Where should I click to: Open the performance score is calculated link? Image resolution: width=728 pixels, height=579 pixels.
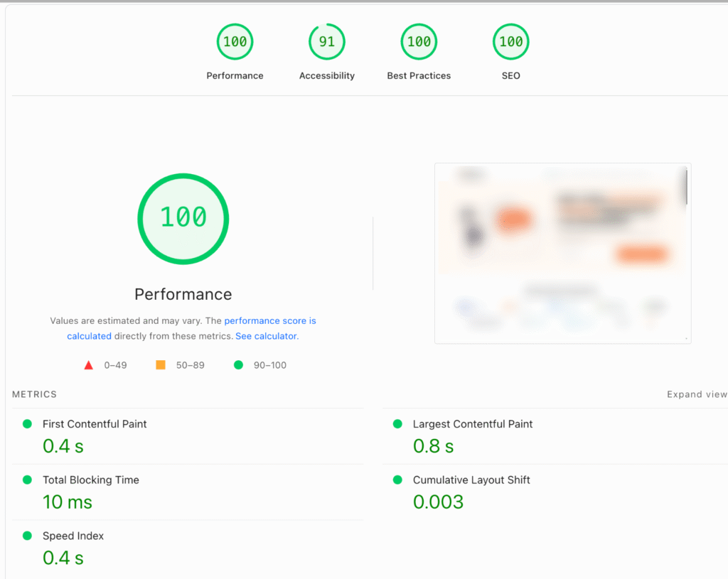pos(270,320)
